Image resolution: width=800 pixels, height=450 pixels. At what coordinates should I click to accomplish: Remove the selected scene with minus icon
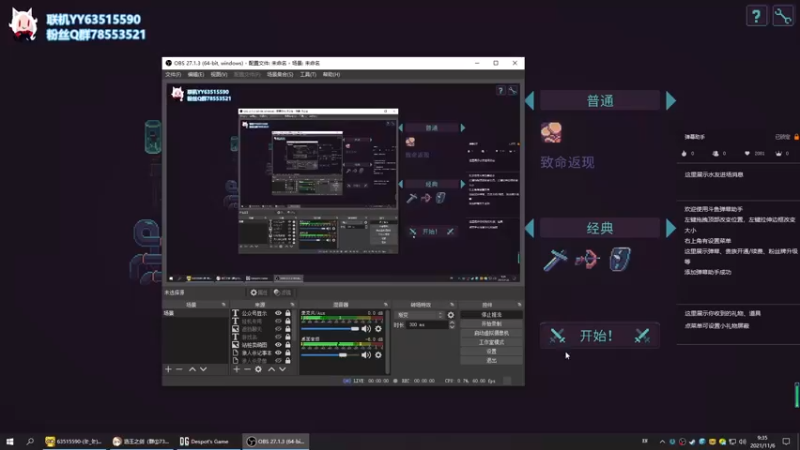[x=179, y=369]
